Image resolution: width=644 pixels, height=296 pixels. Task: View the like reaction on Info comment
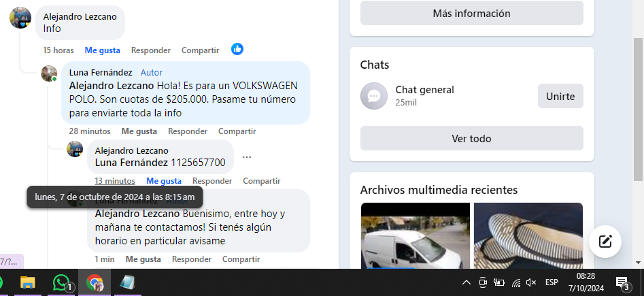click(x=237, y=49)
